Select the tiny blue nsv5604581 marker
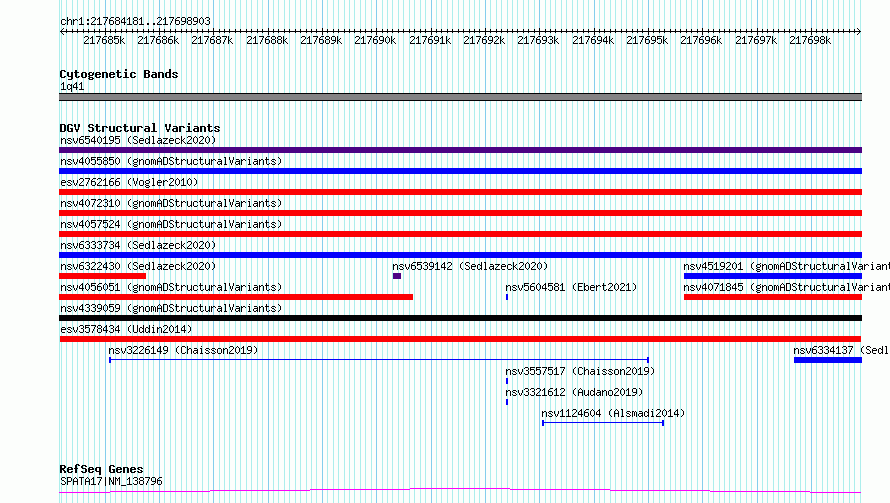 coord(507,297)
